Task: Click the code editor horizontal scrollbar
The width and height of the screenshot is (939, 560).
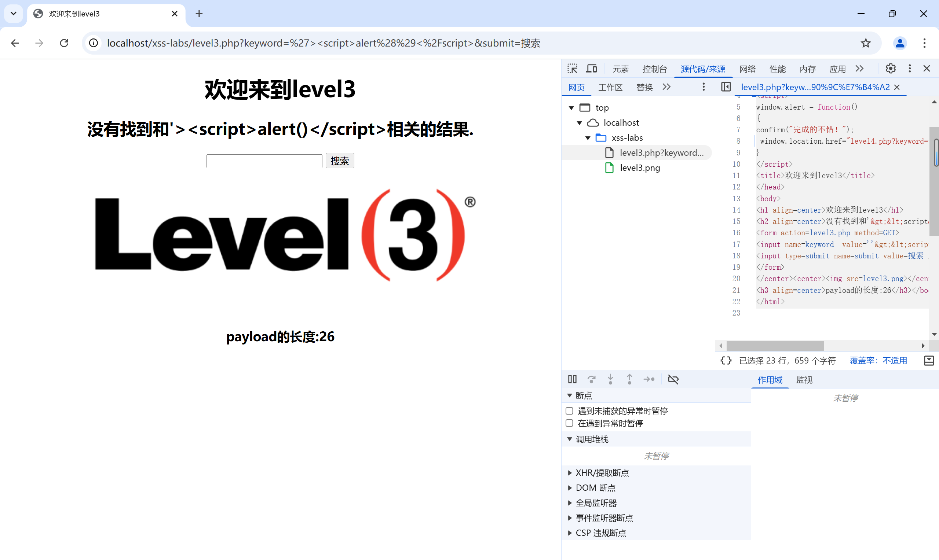Action: (775, 346)
